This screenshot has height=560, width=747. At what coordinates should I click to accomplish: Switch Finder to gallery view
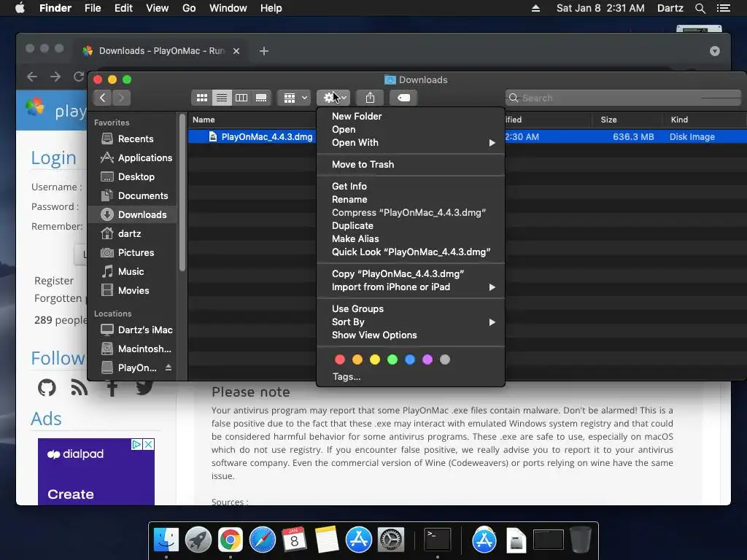[x=261, y=98]
